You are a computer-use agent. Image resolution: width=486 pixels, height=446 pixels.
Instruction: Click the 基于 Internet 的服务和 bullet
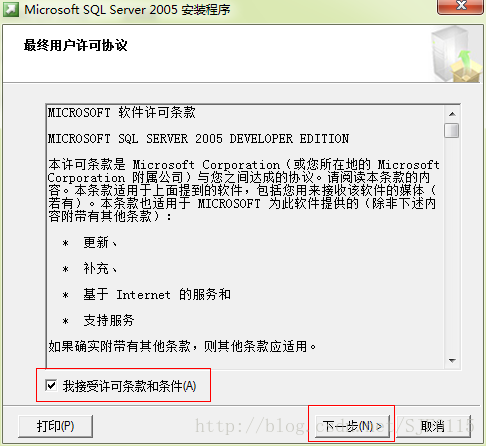[x=157, y=294]
